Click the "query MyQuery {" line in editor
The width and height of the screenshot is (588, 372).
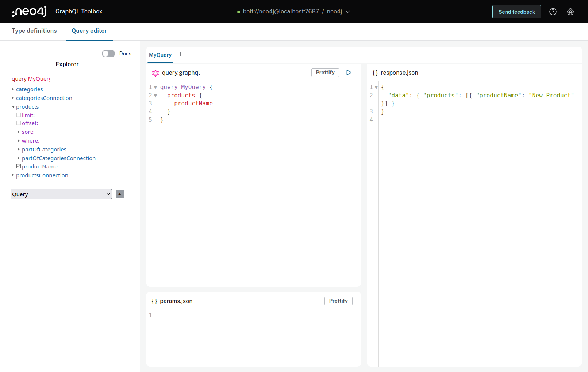pos(187,87)
